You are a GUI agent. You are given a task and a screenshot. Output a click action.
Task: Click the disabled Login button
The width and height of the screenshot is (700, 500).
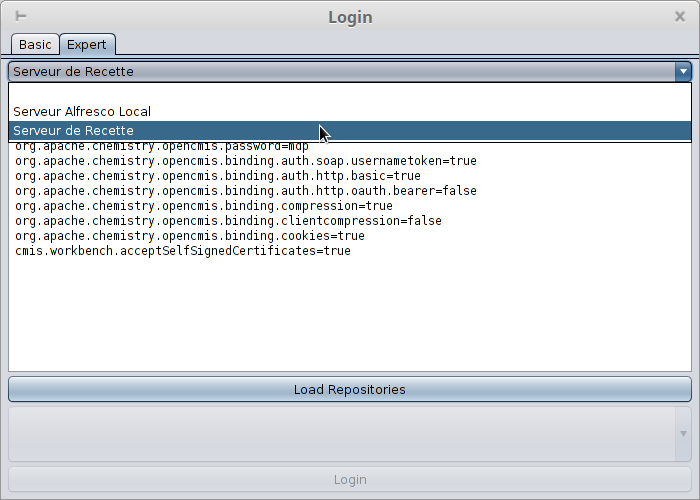point(350,480)
